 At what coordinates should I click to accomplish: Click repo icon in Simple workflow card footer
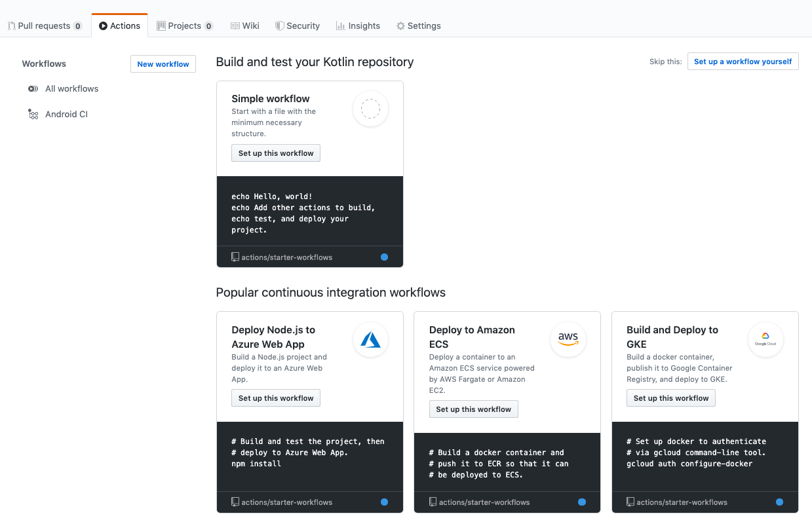coord(235,257)
